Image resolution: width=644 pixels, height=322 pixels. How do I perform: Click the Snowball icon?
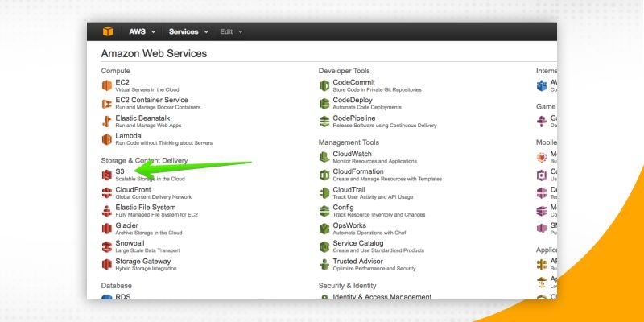pyautogui.click(x=106, y=246)
